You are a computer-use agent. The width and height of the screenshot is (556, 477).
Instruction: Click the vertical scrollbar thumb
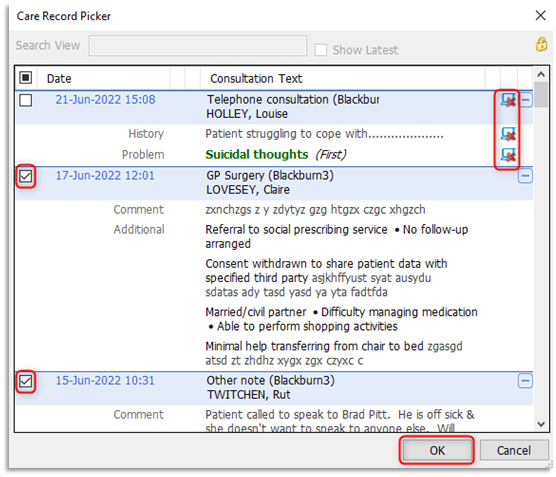coord(541,94)
